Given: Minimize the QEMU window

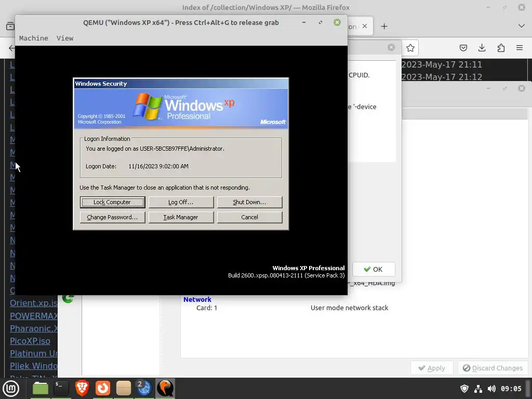Looking at the screenshot, I should pyautogui.click(x=303, y=22).
